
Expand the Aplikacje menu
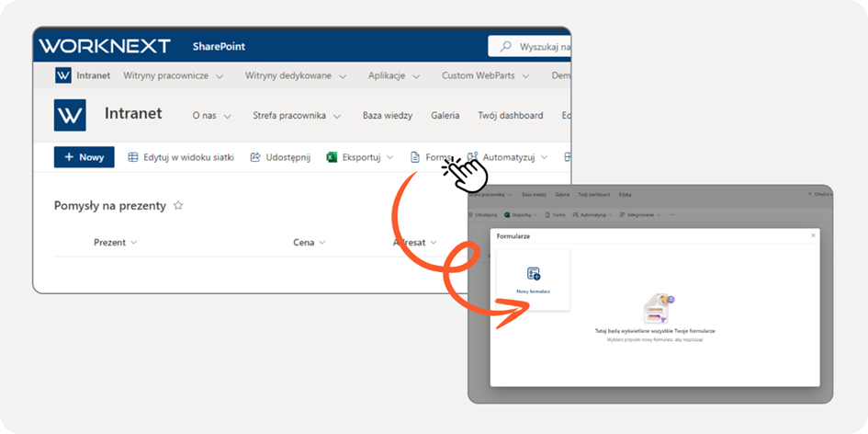pyautogui.click(x=416, y=76)
